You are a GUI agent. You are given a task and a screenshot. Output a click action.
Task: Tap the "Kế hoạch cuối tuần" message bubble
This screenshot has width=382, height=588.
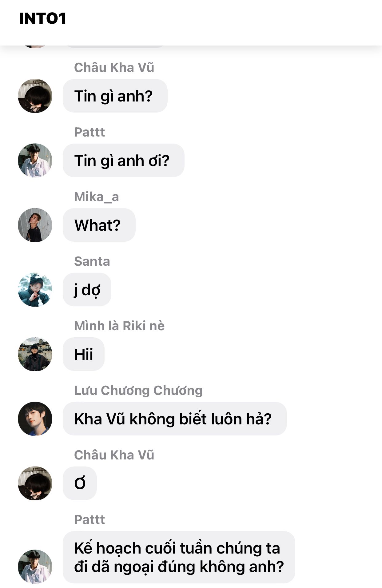click(179, 557)
